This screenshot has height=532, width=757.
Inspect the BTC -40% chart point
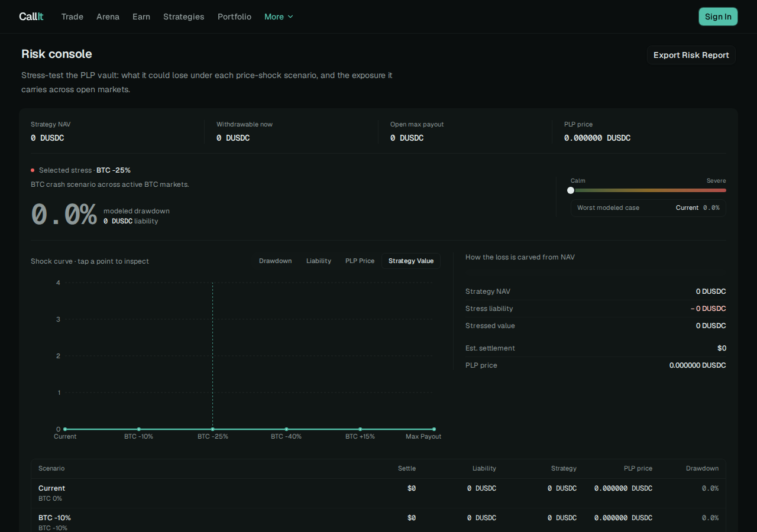(286, 429)
